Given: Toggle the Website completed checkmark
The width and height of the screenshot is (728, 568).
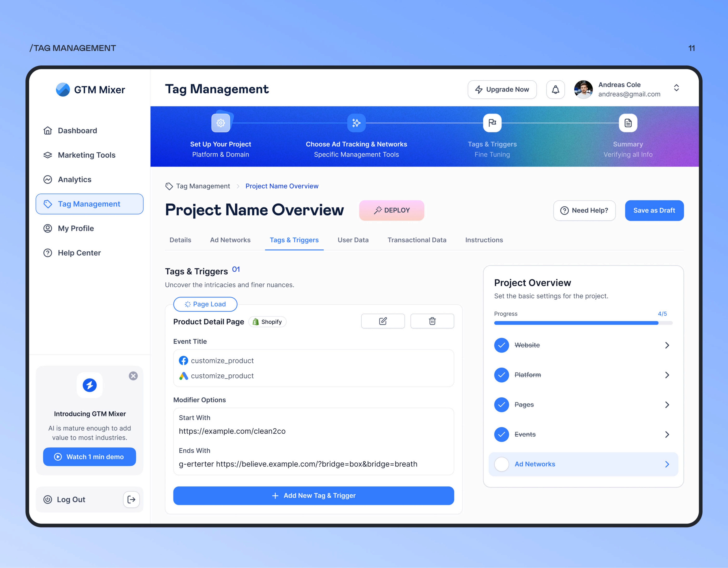Looking at the screenshot, I should 501,345.
